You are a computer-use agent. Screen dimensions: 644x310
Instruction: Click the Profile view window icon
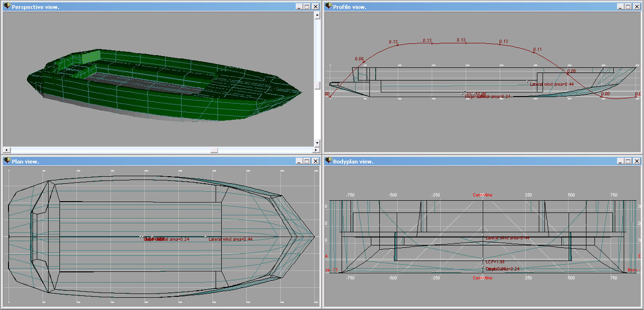(x=328, y=7)
